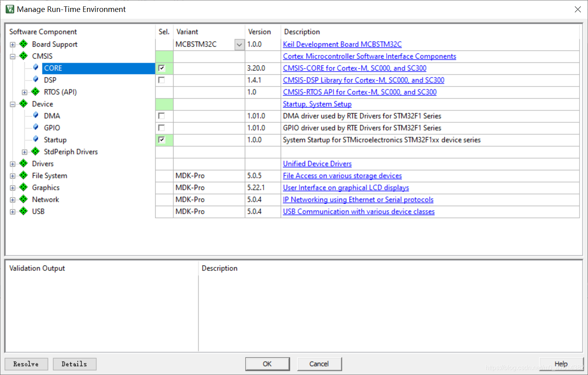The height and width of the screenshot is (375, 588).
Task: Open the CMSIS-RTOS API link
Action: click(359, 92)
